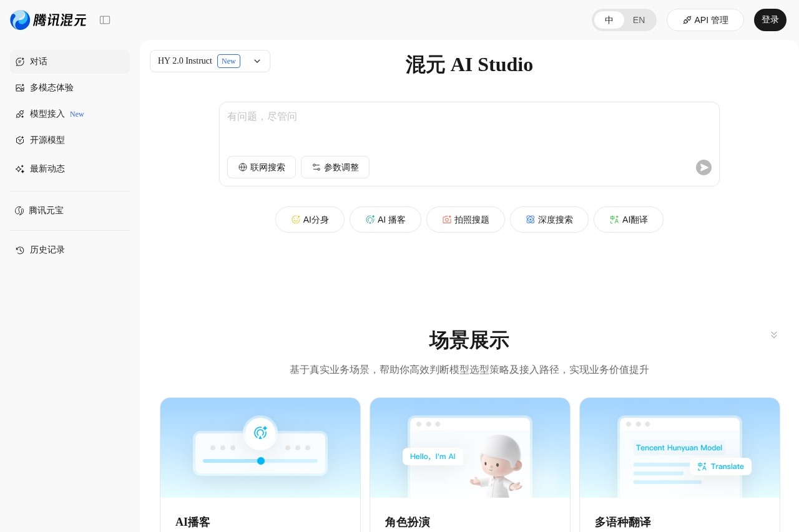Click the 登录 login button
This screenshot has height=532, width=799.
[x=770, y=20]
